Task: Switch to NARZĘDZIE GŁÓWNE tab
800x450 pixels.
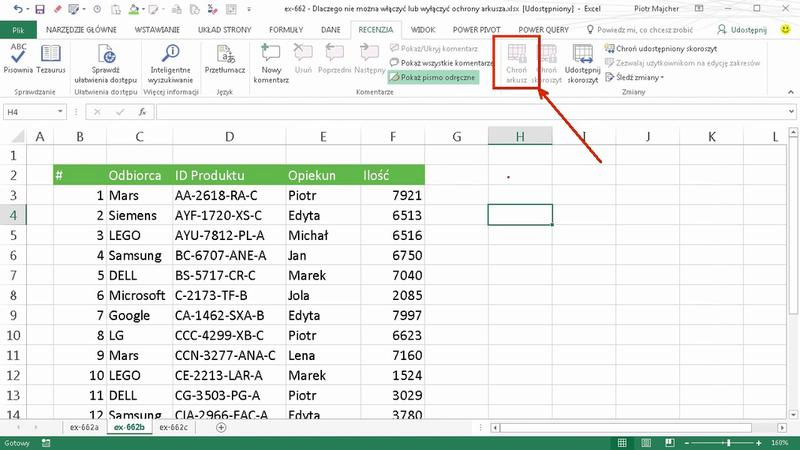Action: 81,30
